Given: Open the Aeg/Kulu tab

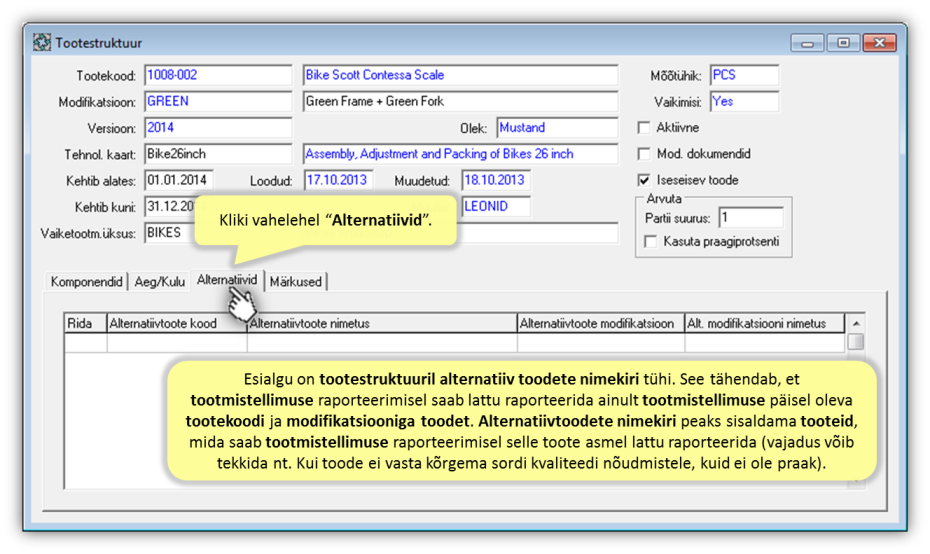Looking at the screenshot, I should coord(160,282).
